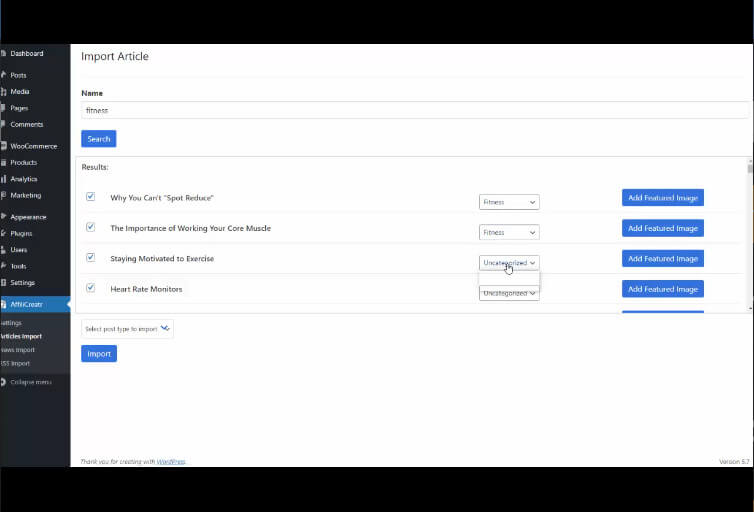Uncheck "Staying Motivated to Exercise" checkbox
Image resolution: width=754 pixels, height=512 pixels.
click(90, 257)
